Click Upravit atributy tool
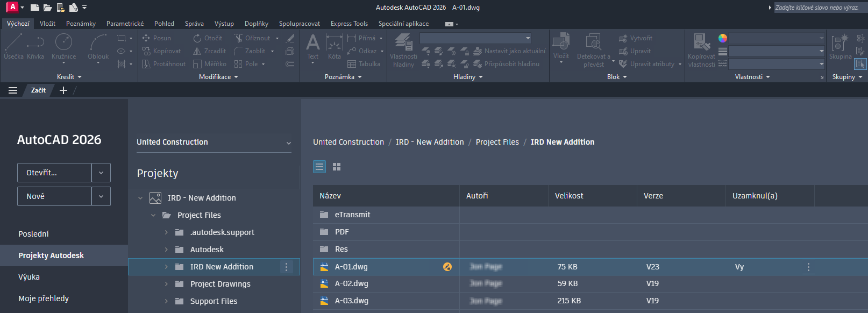This screenshot has height=313, width=868. click(646, 64)
